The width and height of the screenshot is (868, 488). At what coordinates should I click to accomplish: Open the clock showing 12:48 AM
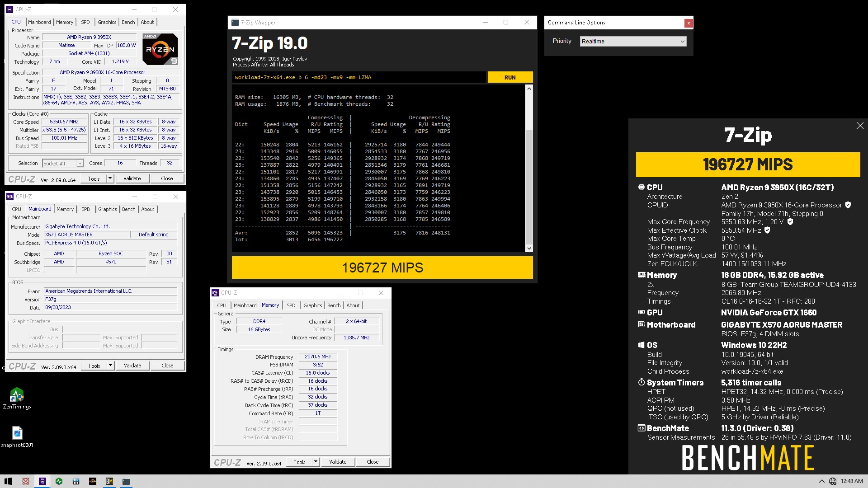coord(852,481)
